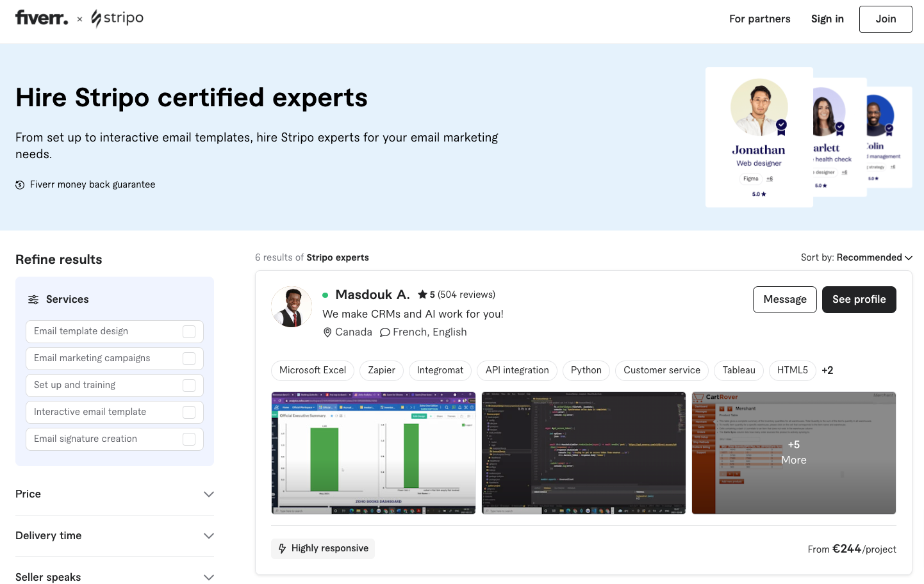Click the Highly responsive lightning icon

coord(283,549)
